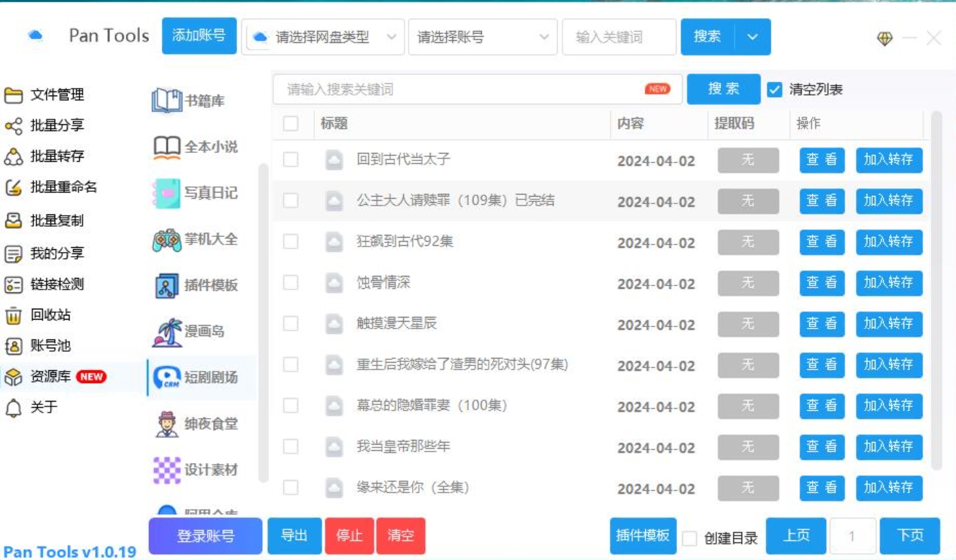956x560 pixels.
Task: Open the 书籍库 book library icon
Action: tap(166, 101)
